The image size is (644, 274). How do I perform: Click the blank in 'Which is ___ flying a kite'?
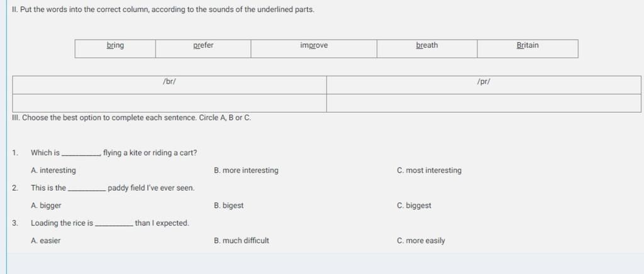(81, 154)
